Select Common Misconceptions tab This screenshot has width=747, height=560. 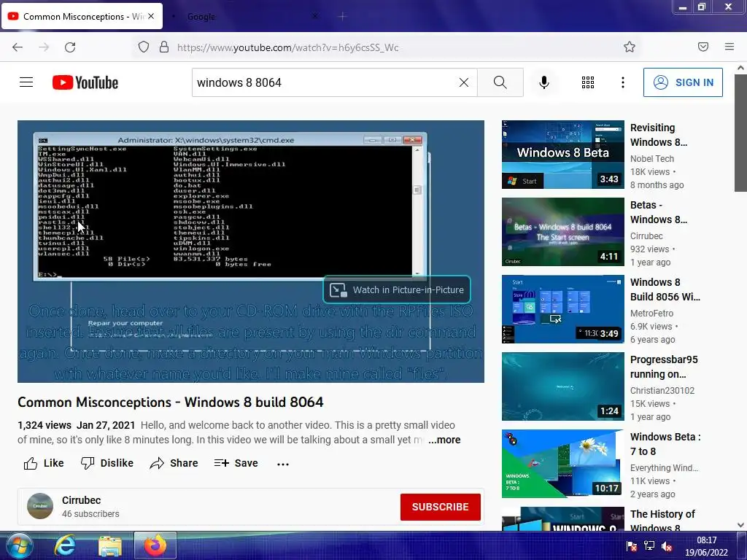(x=81, y=16)
